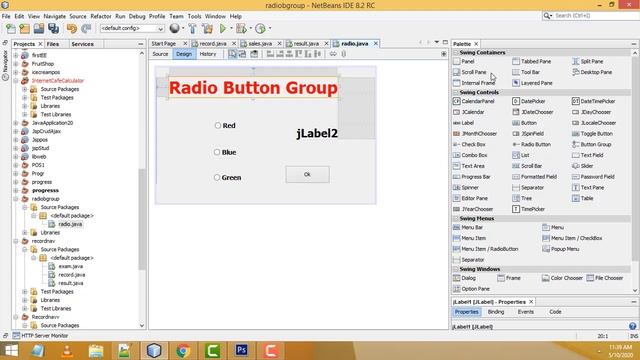The width and height of the screenshot is (640, 360).
Task: Click the New Project toolbar icon
Action: (24, 28)
